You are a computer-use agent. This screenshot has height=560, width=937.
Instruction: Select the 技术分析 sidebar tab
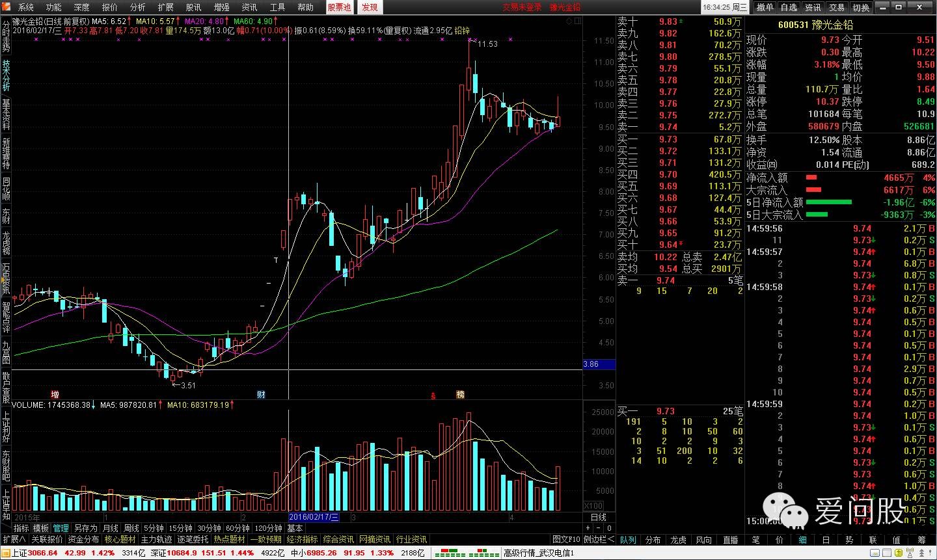click(x=6, y=76)
